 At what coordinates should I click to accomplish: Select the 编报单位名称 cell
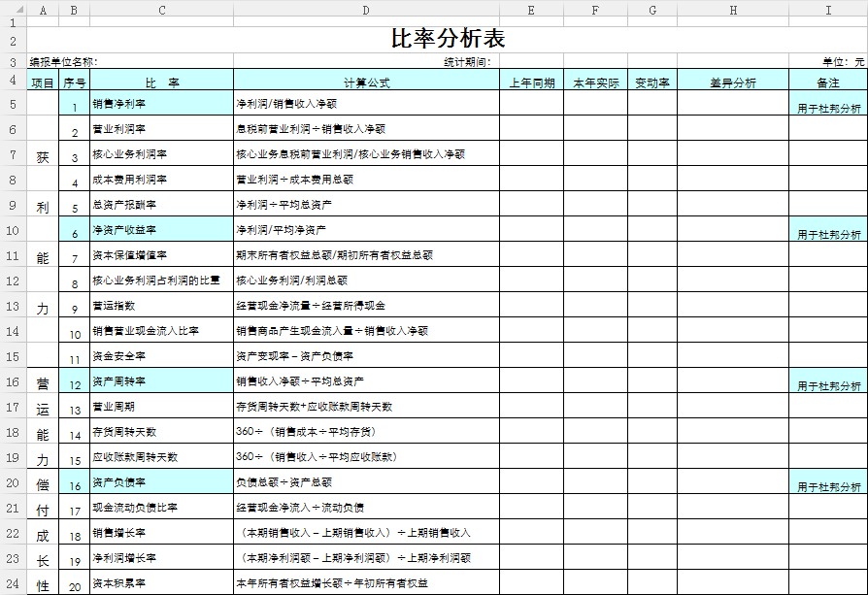[64, 62]
